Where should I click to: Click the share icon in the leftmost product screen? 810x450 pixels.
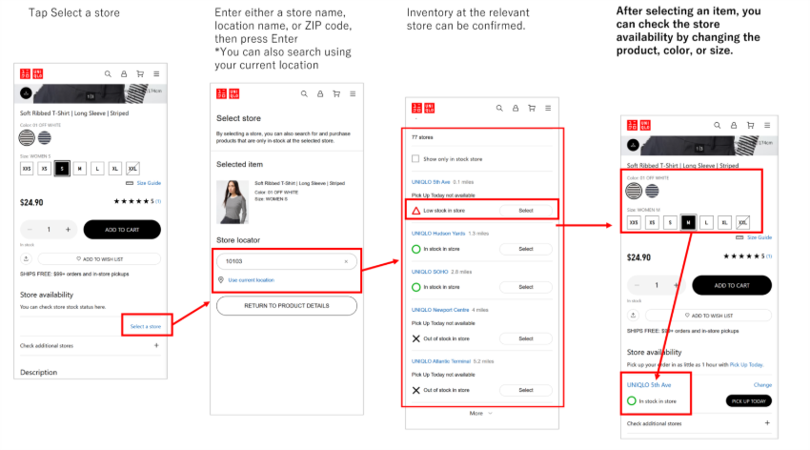point(25,258)
